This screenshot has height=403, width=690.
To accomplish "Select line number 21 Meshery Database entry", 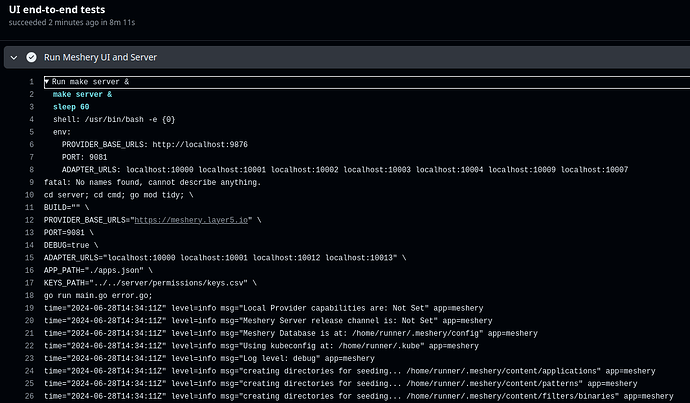I will coord(29,333).
